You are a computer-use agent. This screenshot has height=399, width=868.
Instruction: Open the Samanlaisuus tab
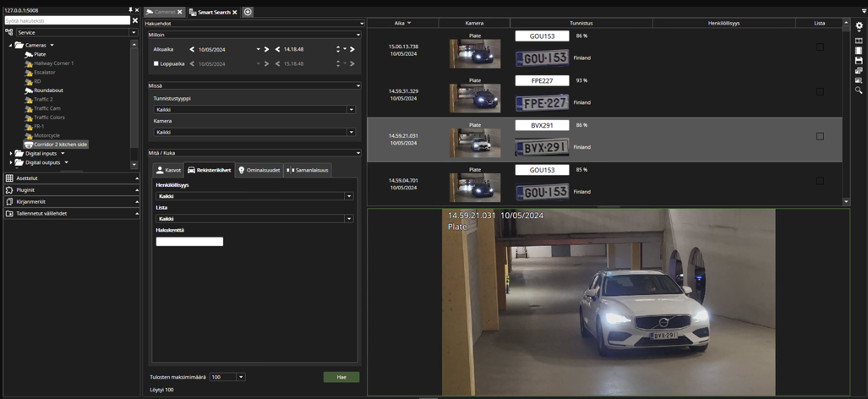(308, 170)
